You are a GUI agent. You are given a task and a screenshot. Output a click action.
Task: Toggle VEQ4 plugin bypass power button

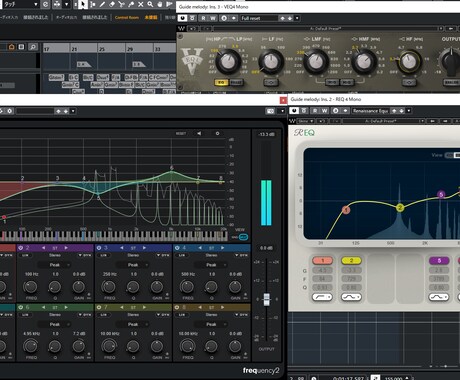coord(182,18)
